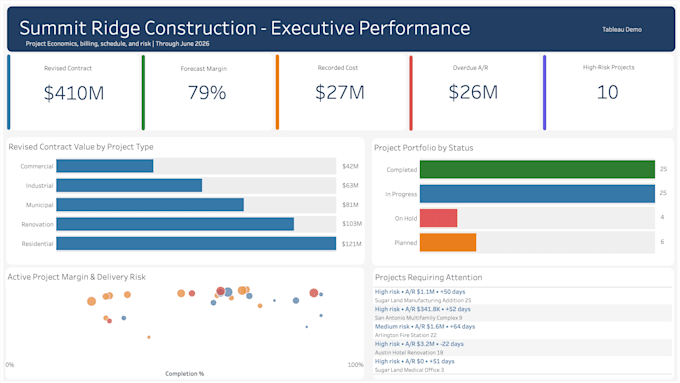Select the Renovation bar in contract value chart
Viewport: 680px width, 383px height.
tap(175, 224)
